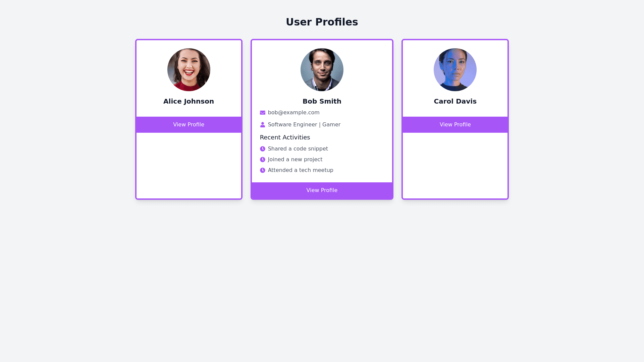Select the Attended a tech meetup activity

click(300, 170)
